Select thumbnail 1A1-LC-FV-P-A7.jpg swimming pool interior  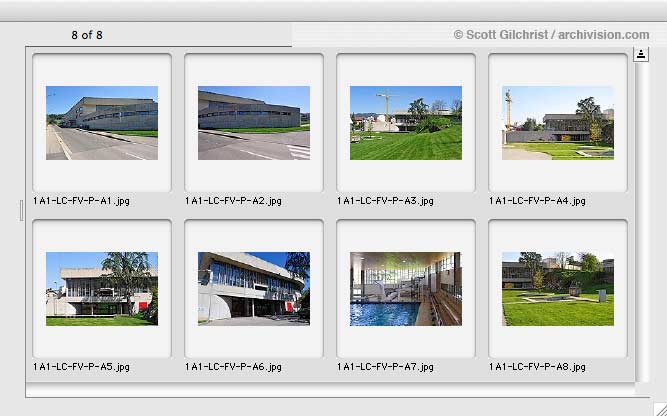(x=406, y=289)
